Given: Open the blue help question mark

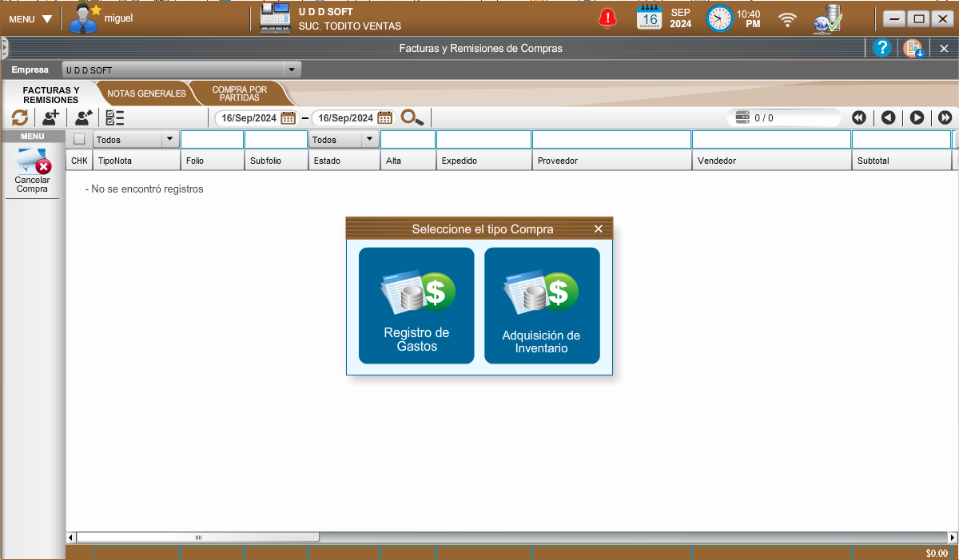Looking at the screenshot, I should [x=881, y=48].
